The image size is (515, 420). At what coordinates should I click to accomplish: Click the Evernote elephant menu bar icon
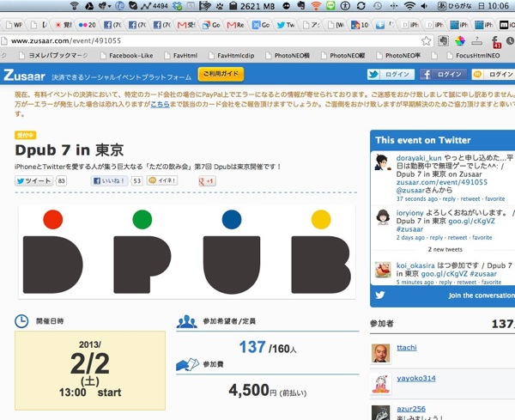point(300,6)
